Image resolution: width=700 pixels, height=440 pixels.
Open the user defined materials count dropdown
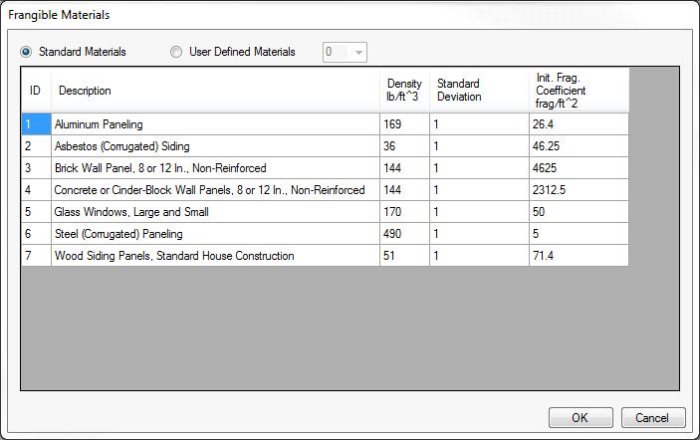[x=345, y=52]
